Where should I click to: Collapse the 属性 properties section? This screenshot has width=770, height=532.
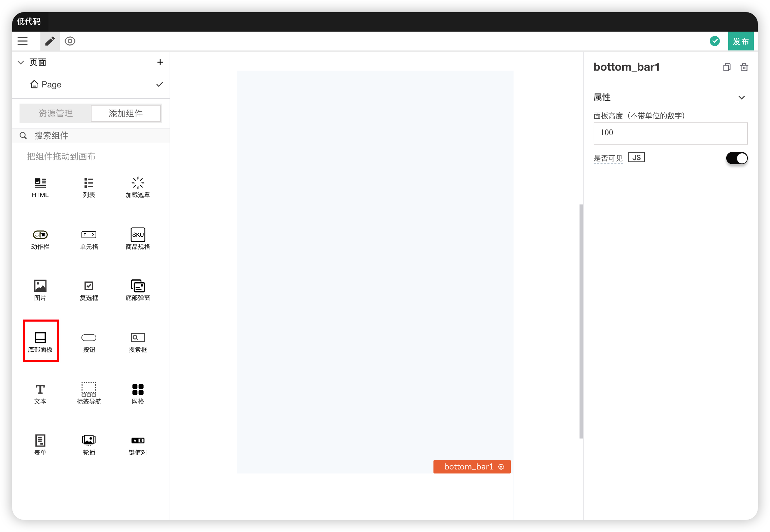click(741, 98)
